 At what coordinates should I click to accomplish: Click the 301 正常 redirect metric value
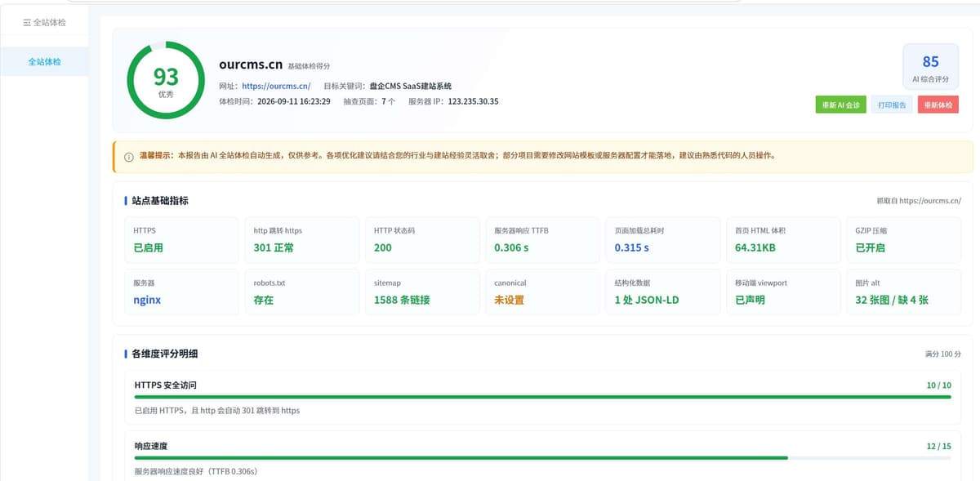(274, 247)
